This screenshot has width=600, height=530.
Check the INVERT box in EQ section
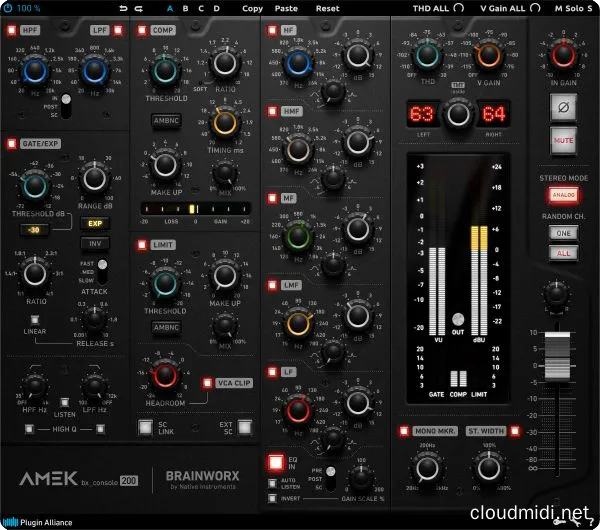[271, 496]
